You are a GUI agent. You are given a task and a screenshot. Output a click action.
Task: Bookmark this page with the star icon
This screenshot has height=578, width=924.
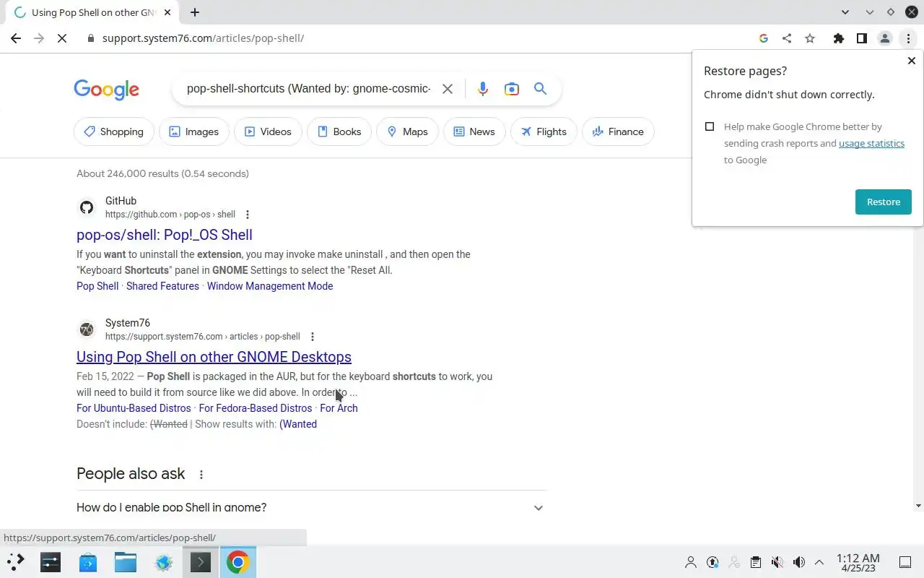[x=810, y=38]
